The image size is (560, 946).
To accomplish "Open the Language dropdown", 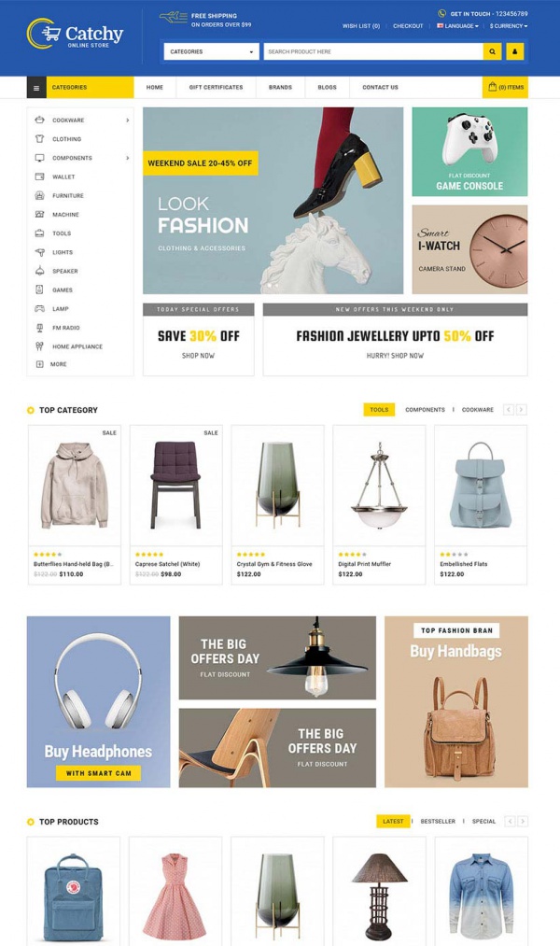I will (x=457, y=26).
